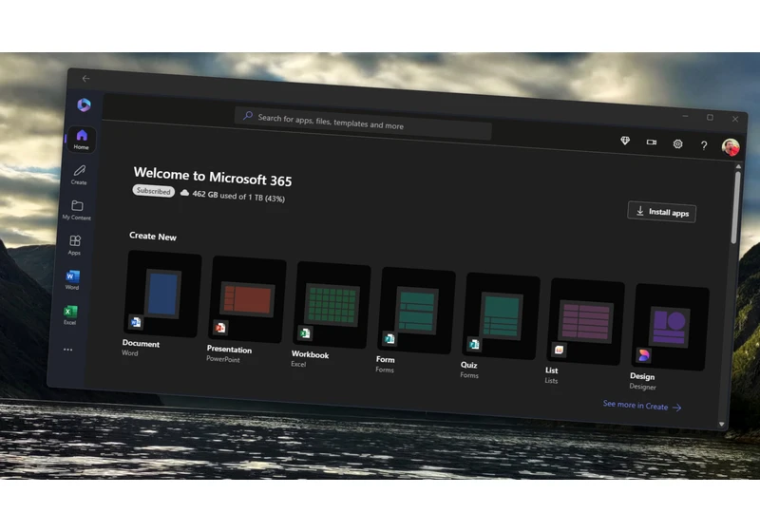Image resolution: width=760 pixels, height=532 pixels.
Task: Show more sidebar apps via ellipsis
Action: coord(67,350)
